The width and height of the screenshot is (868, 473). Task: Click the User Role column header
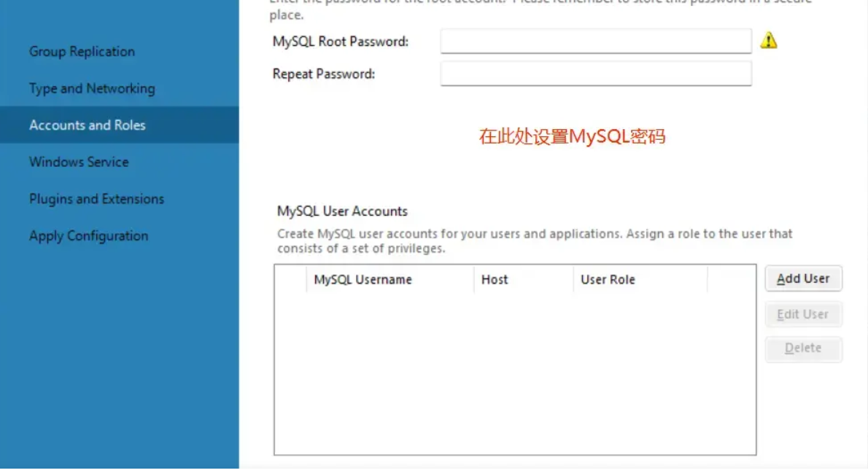click(x=640, y=279)
